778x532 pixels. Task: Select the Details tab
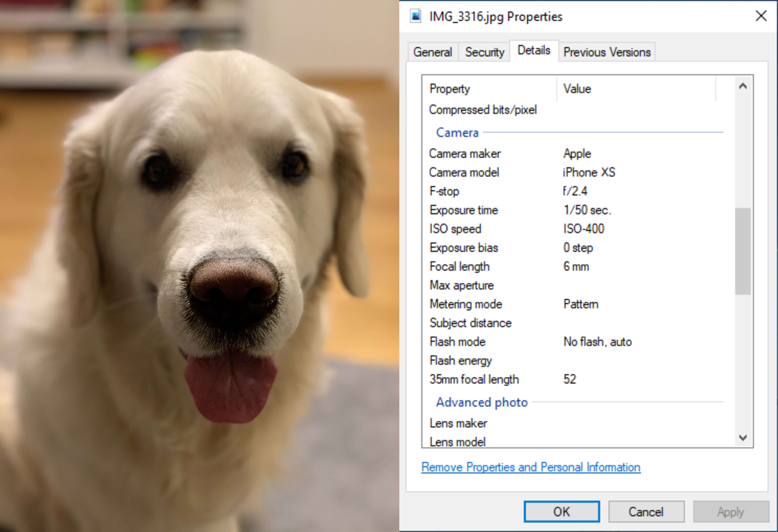(534, 51)
